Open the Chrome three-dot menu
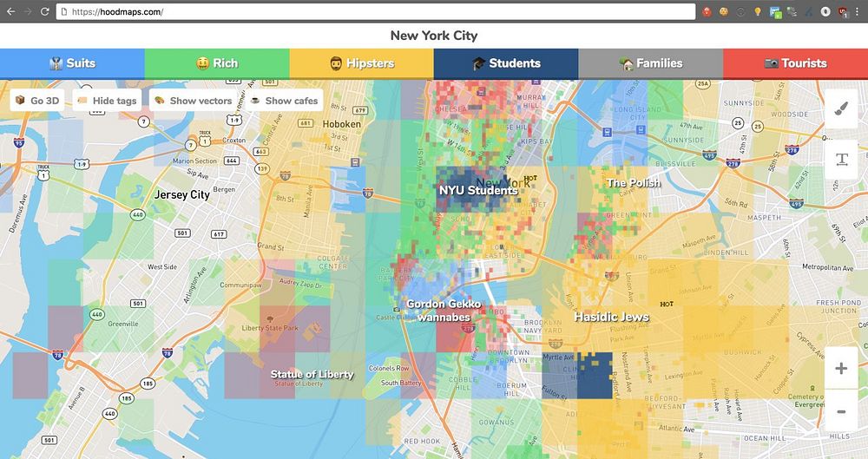This screenshot has width=868, height=459. click(x=857, y=11)
